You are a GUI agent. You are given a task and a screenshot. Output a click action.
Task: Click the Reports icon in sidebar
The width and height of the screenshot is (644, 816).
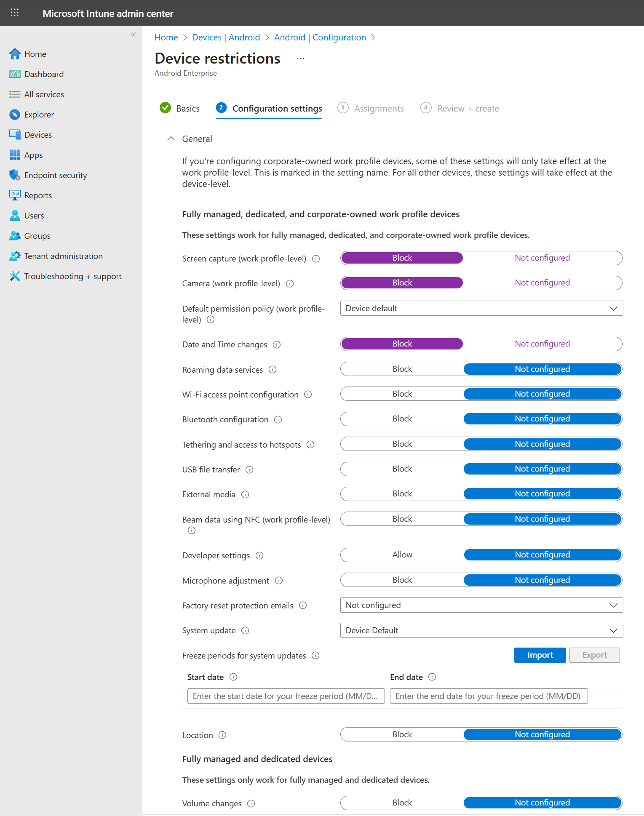[x=15, y=195]
